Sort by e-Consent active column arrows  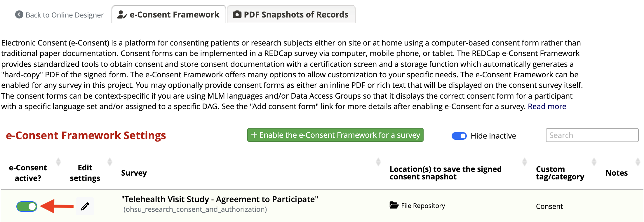click(x=58, y=162)
